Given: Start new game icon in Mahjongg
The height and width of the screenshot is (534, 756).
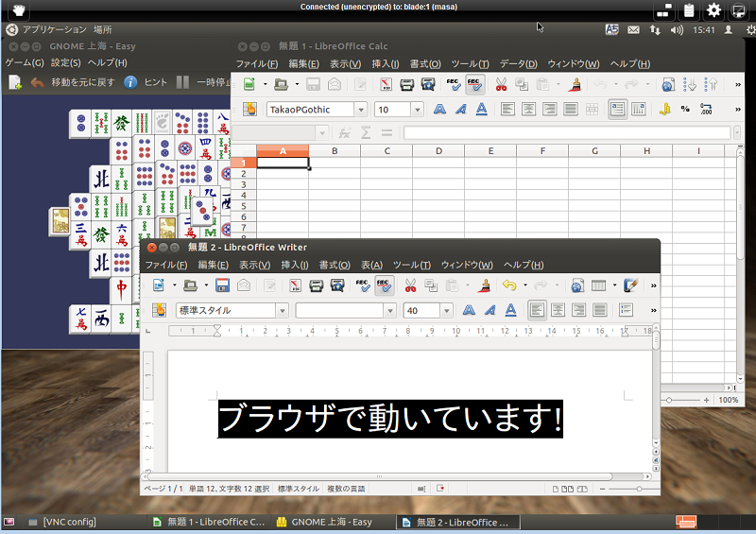Looking at the screenshot, I should click(15, 82).
